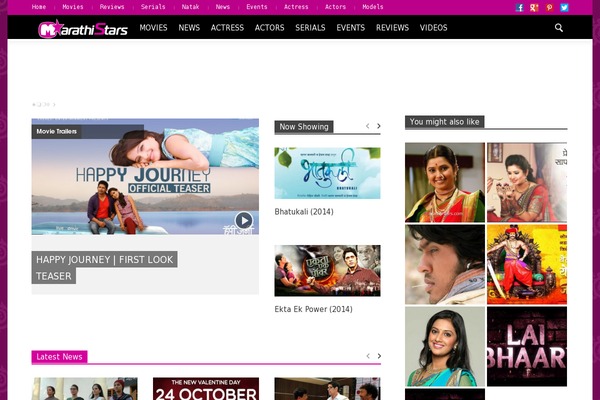The image size is (600, 400).
Task: Open Home in top pink bar
Action: pos(39,7)
